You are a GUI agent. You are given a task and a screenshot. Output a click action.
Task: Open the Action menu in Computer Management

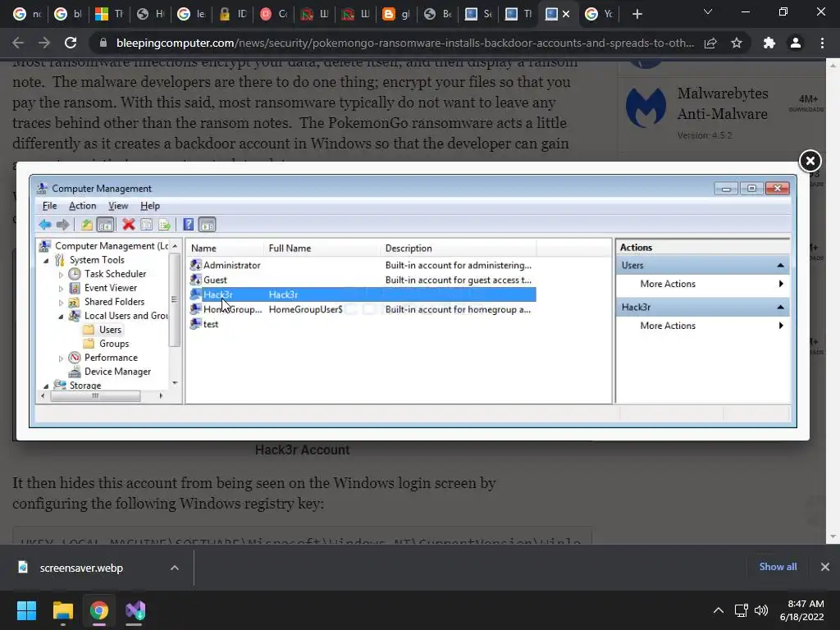coord(83,206)
